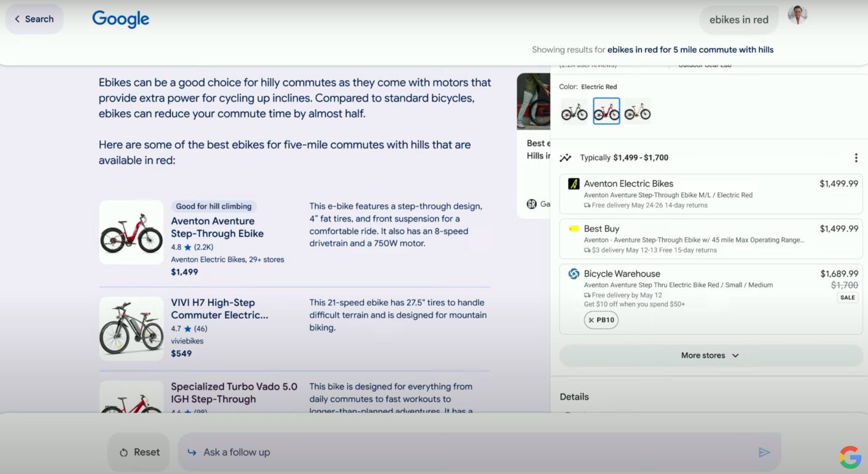Open Specialized Turbo Vado 5.0 IGH title
Viewport: 868px width, 474px height.
click(x=234, y=393)
